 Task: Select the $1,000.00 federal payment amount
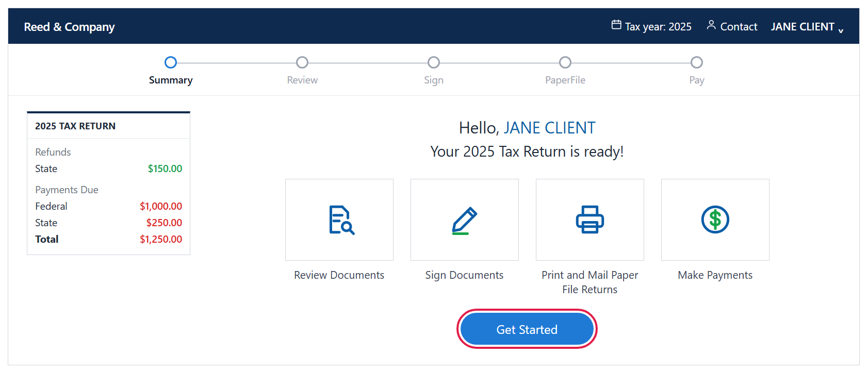click(x=161, y=206)
